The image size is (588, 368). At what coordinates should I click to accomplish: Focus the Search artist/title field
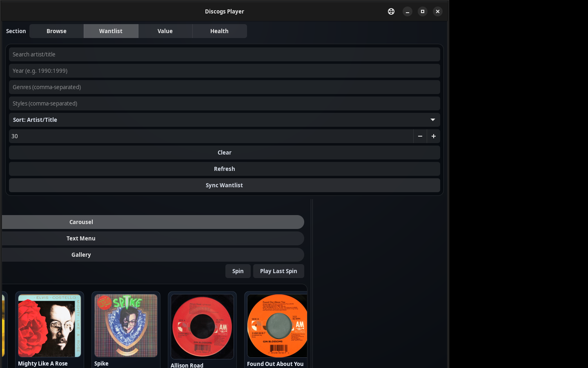(x=225, y=54)
